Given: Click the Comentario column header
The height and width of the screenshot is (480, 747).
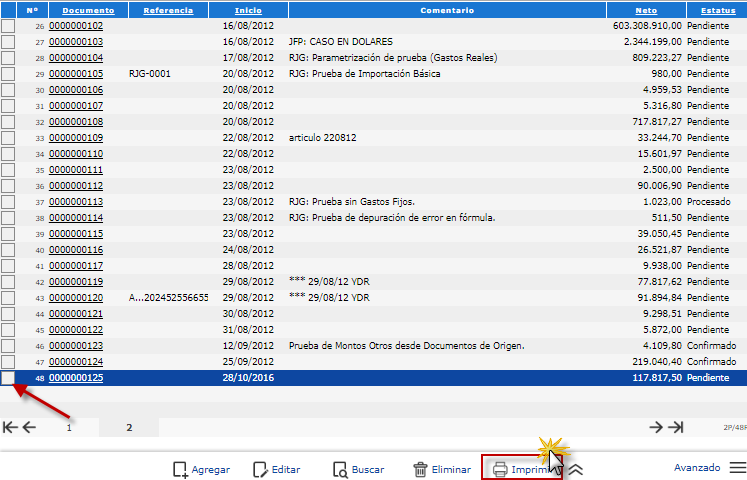Looking at the screenshot, I should click(x=447, y=10).
